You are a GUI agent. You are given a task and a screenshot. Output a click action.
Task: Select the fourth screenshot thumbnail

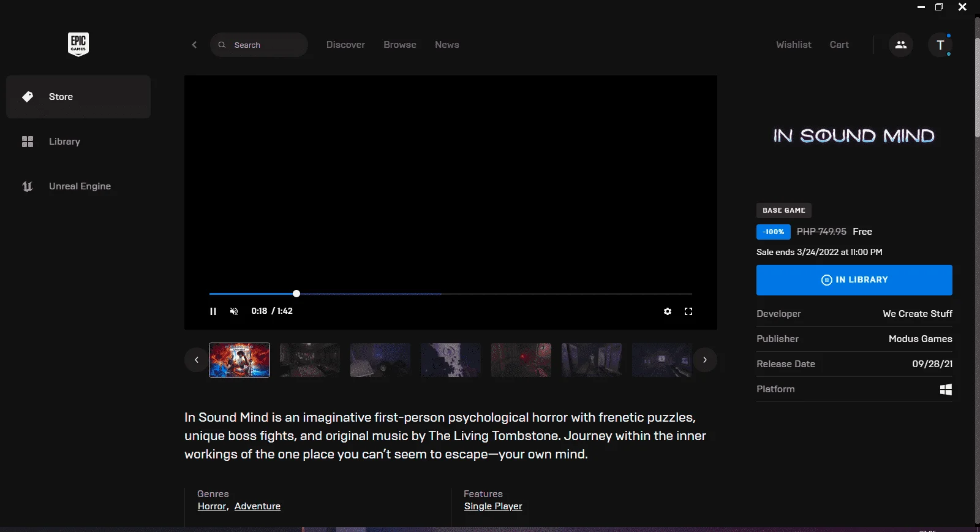point(451,360)
